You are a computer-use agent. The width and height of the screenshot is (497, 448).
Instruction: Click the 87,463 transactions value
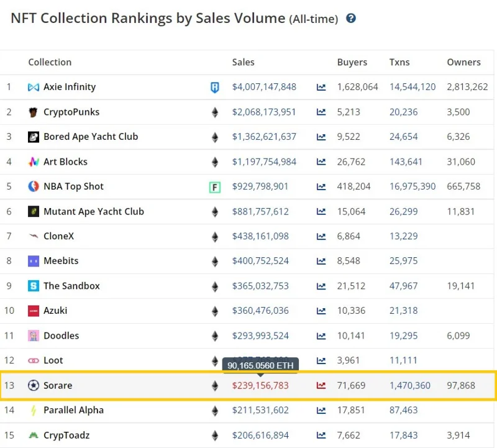403,410
